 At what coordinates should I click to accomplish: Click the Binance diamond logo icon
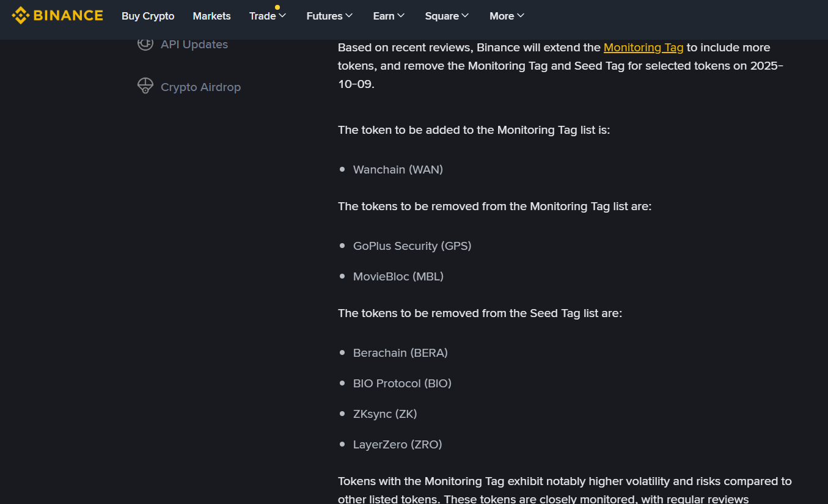point(20,16)
